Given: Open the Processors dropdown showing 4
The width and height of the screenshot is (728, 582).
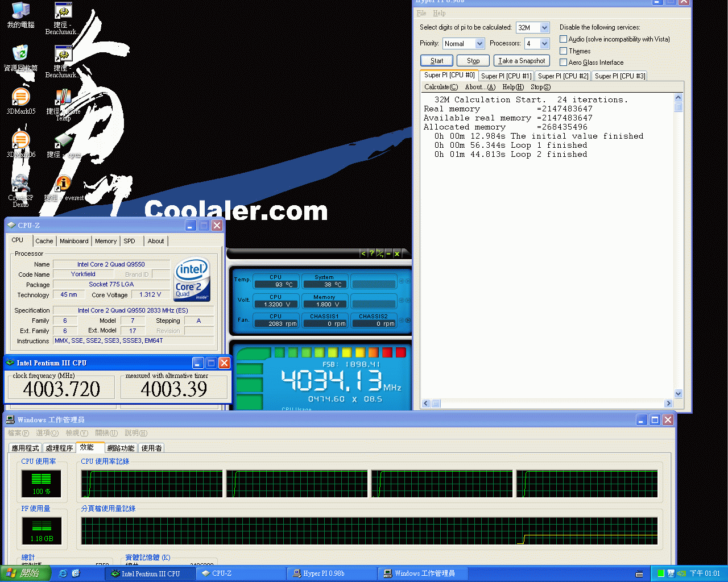Looking at the screenshot, I should 544,43.
